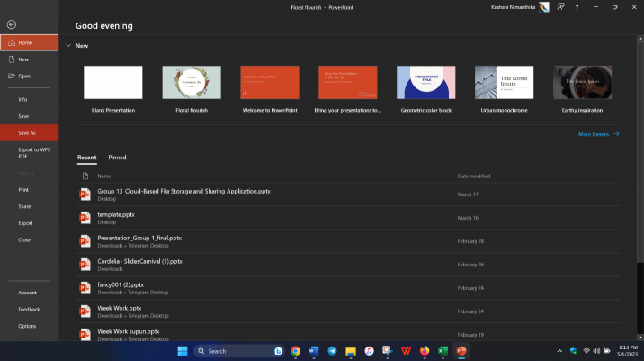Open fancy001 (2).pptx
Screen dimensions: 644x361
tap(348, 288)
